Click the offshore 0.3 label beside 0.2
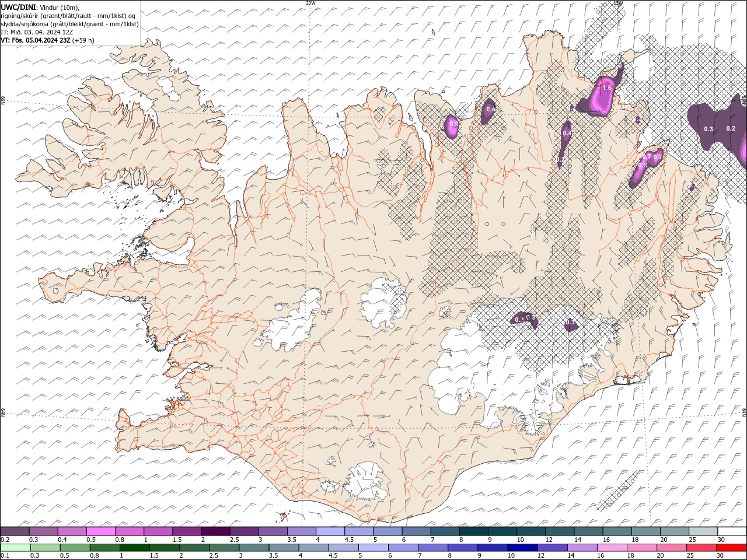 pyautogui.click(x=708, y=129)
